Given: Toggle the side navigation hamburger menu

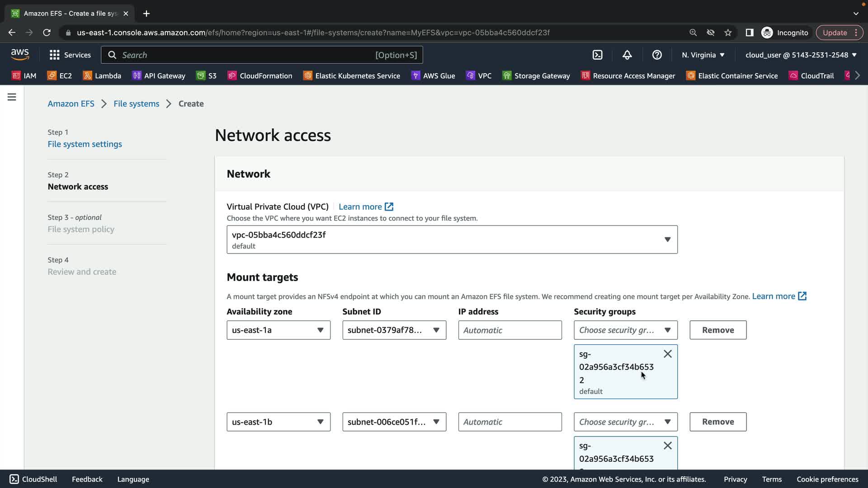Looking at the screenshot, I should coord(12,97).
